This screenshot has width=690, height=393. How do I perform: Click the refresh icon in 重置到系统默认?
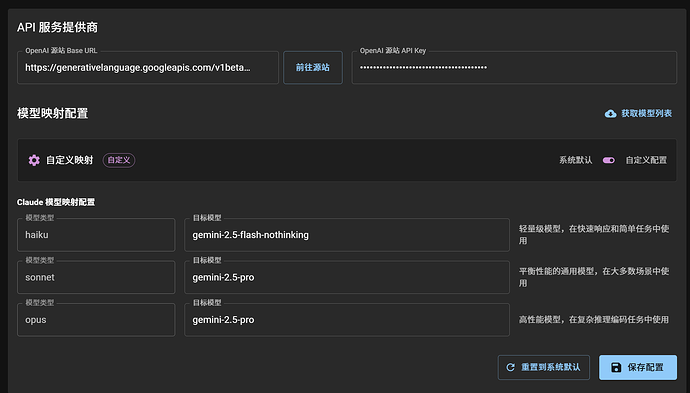tap(510, 367)
